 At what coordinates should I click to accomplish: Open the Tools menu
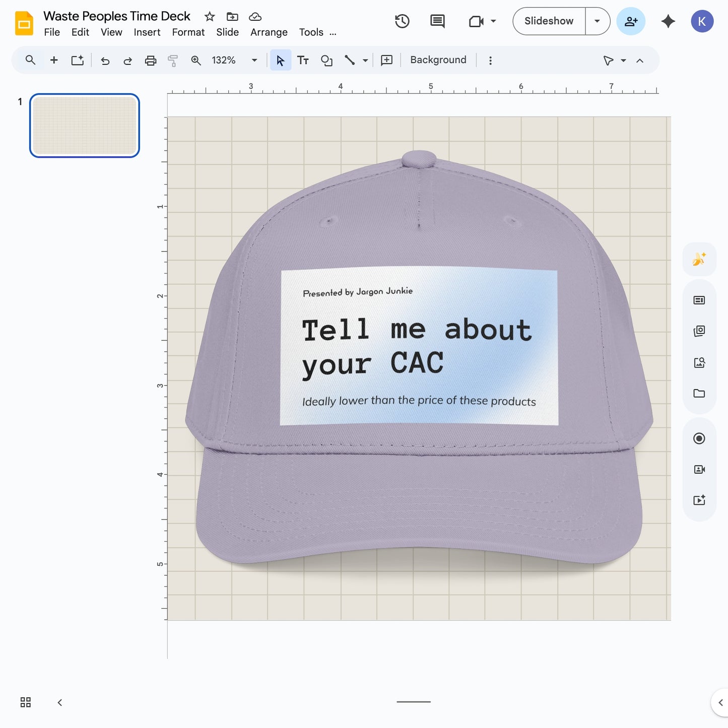[311, 32]
